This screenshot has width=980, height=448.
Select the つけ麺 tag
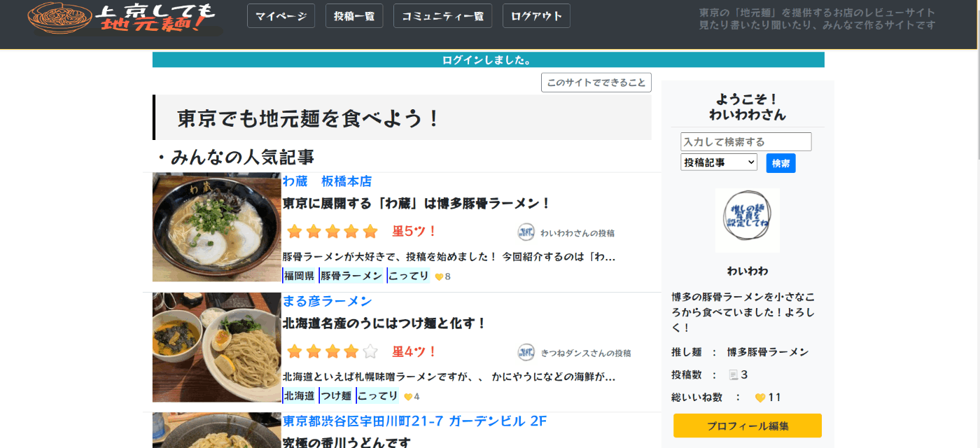pyautogui.click(x=336, y=396)
